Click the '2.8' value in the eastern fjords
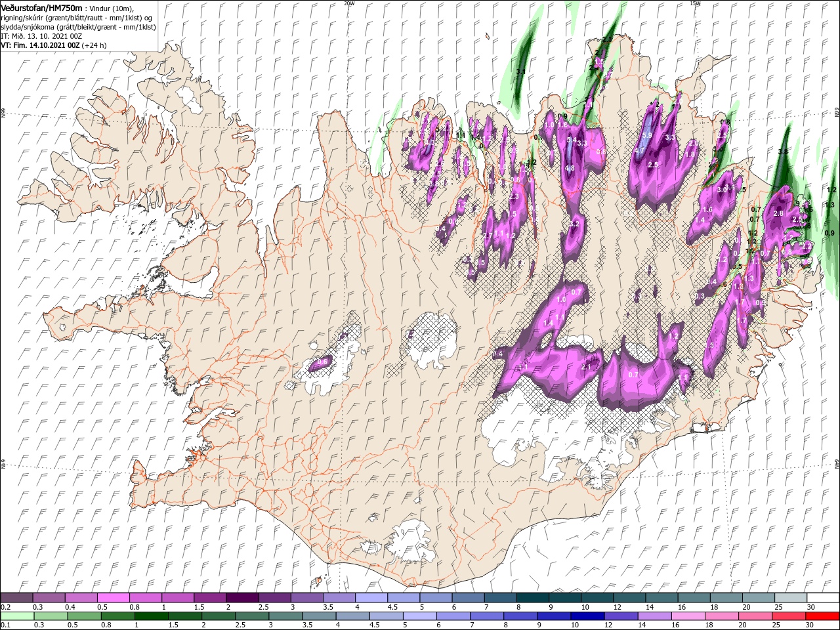The image size is (840, 630). coord(779,213)
